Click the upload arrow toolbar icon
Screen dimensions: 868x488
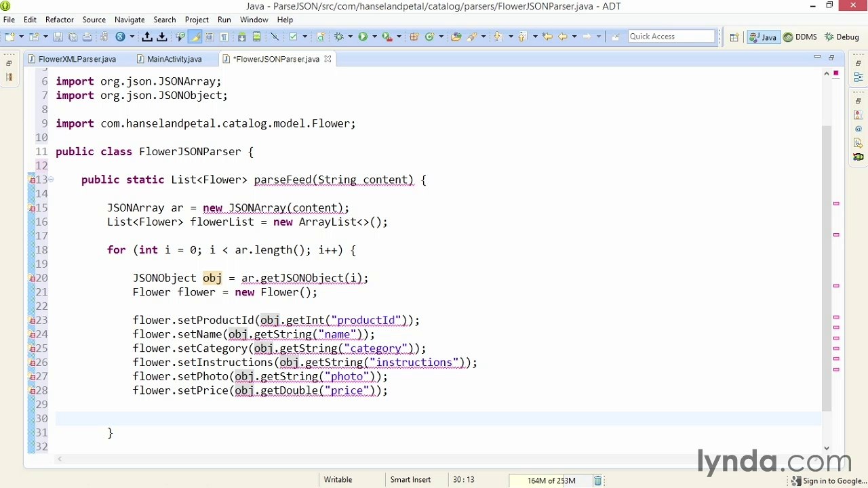click(146, 37)
